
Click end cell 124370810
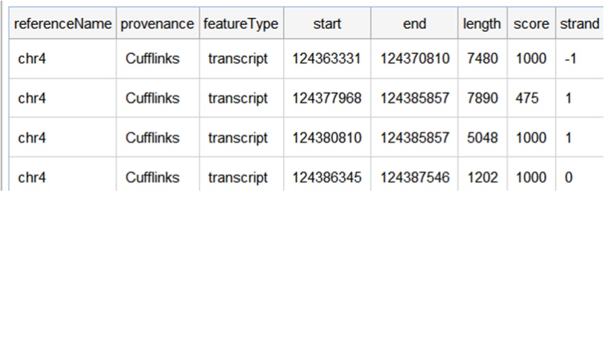414,58
